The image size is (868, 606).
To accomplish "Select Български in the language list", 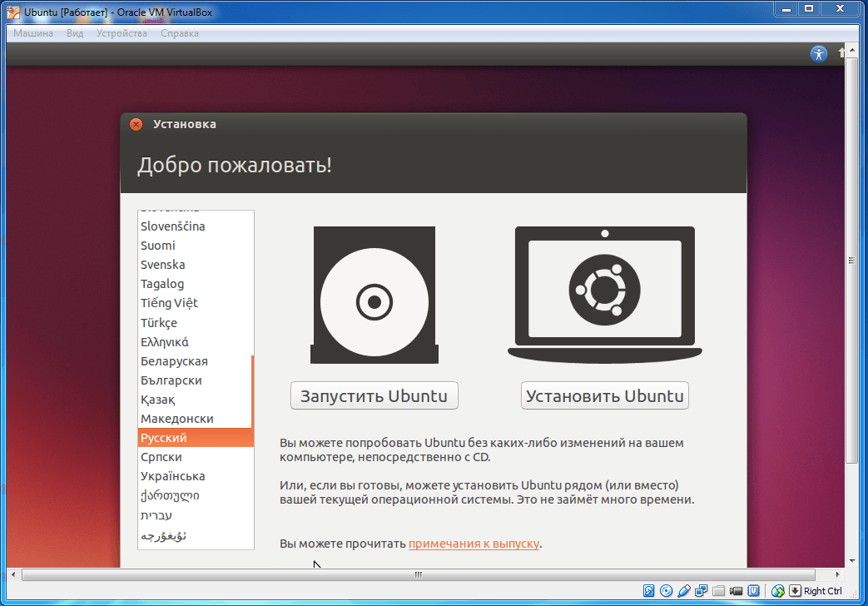I will coord(194,380).
